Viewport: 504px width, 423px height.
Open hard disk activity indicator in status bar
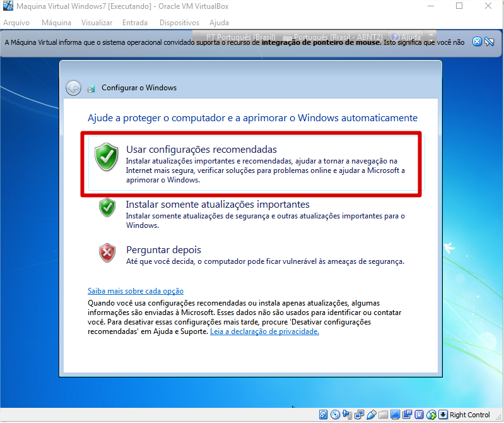(x=323, y=415)
